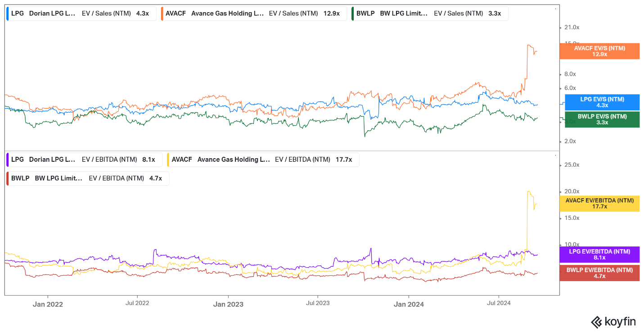Click the Koyfin diamond logo icon
The height and width of the screenshot is (333, 644).
597,322
